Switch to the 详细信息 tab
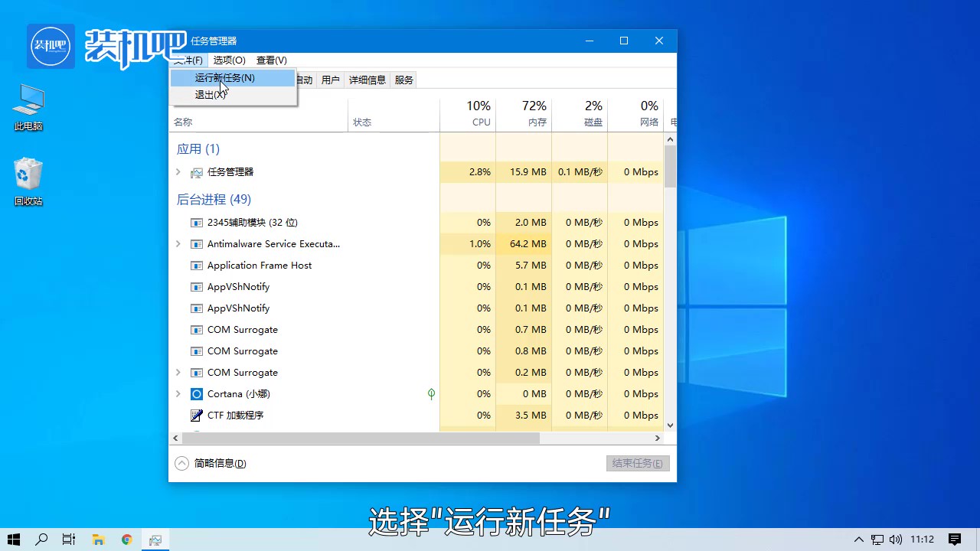The image size is (980, 551). (x=367, y=80)
